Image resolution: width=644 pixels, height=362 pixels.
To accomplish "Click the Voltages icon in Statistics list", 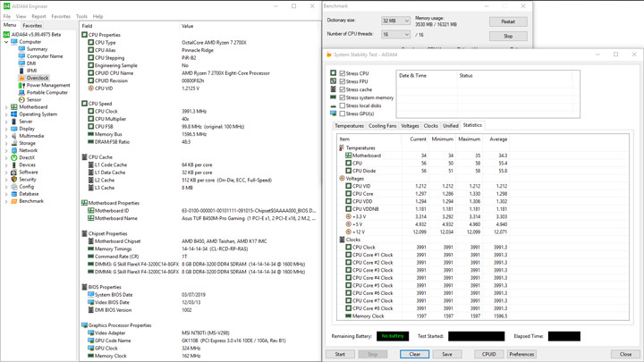I will point(342,179).
